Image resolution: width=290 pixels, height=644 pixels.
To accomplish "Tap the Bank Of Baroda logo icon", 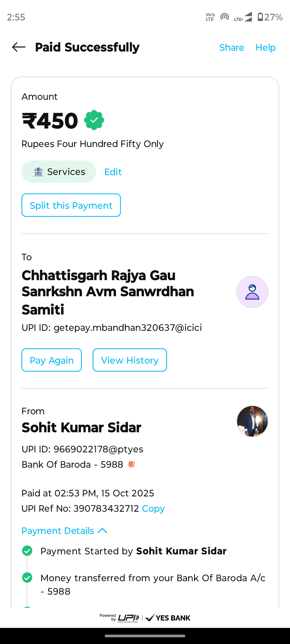I will coord(131,464).
